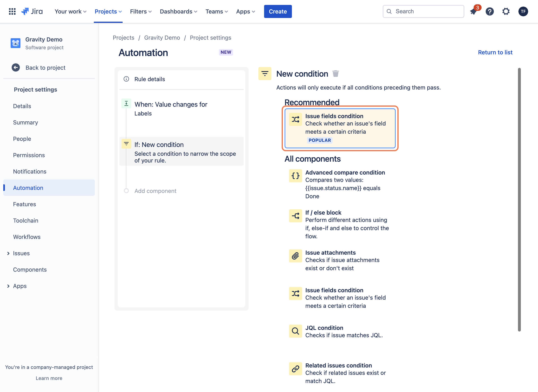538x392 pixels.
Task: Select Automation in the sidebar
Action: [x=49, y=188]
